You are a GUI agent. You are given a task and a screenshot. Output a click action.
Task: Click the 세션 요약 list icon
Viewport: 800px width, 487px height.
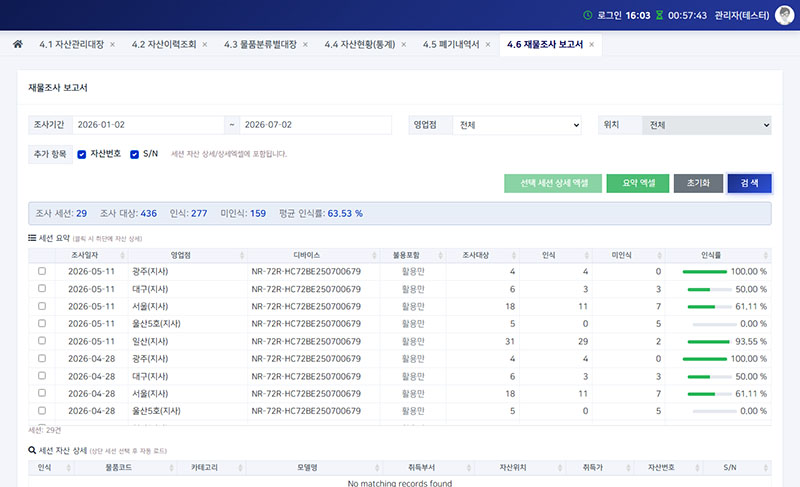[x=32, y=238]
